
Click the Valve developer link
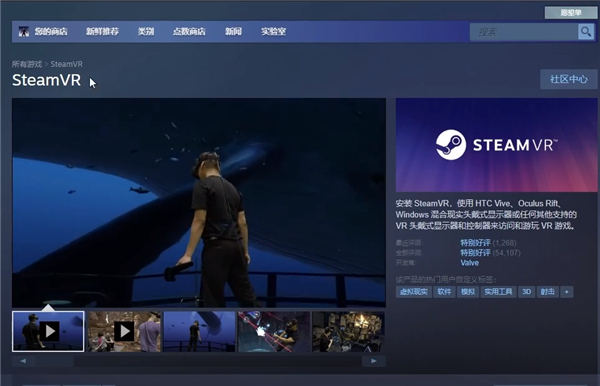coord(470,263)
